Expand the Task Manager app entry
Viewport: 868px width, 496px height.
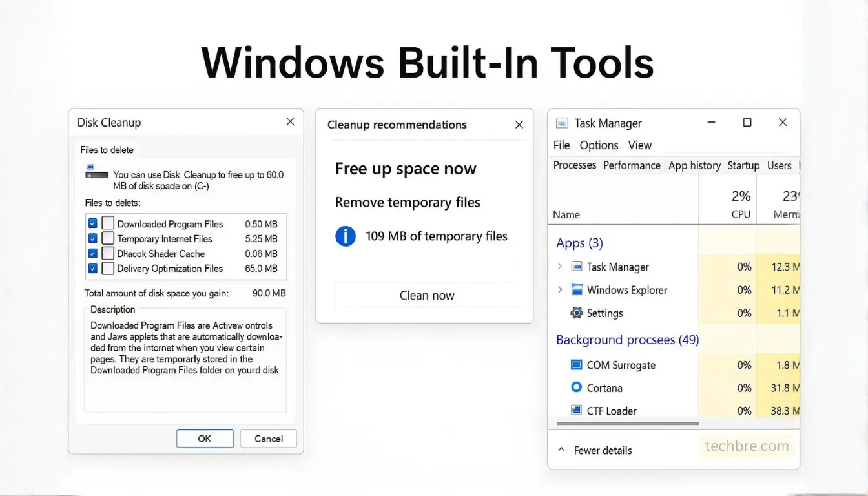(560, 266)
